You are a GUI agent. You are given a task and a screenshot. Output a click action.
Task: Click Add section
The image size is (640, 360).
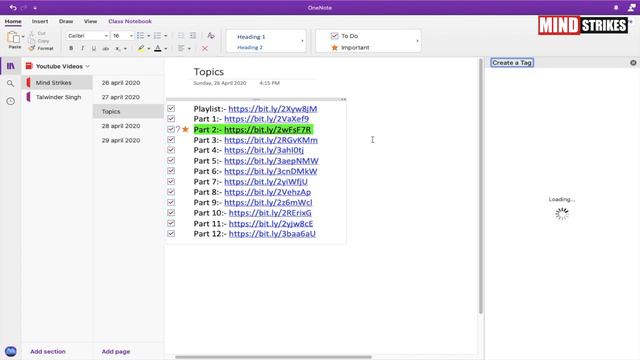coord(48,351)
